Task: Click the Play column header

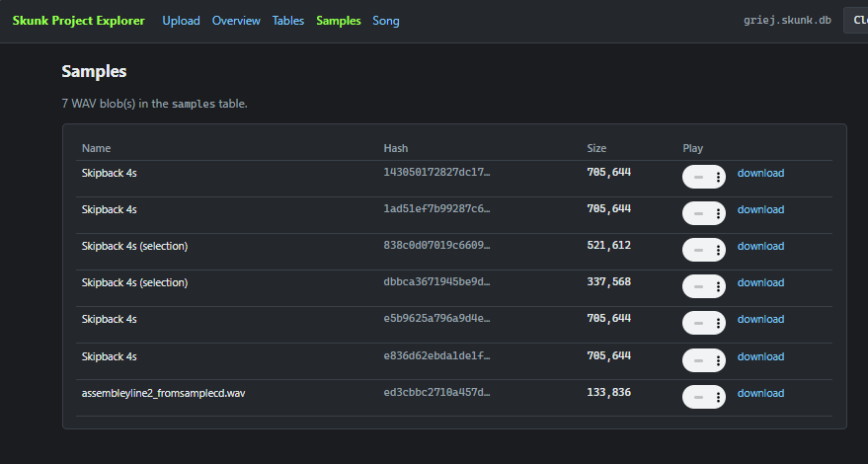Action: point(692,148)
